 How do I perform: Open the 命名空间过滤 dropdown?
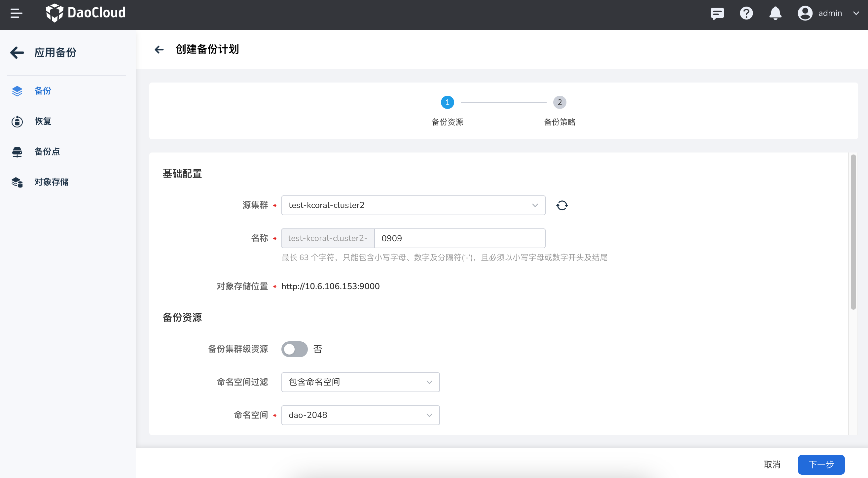(360, 382)
